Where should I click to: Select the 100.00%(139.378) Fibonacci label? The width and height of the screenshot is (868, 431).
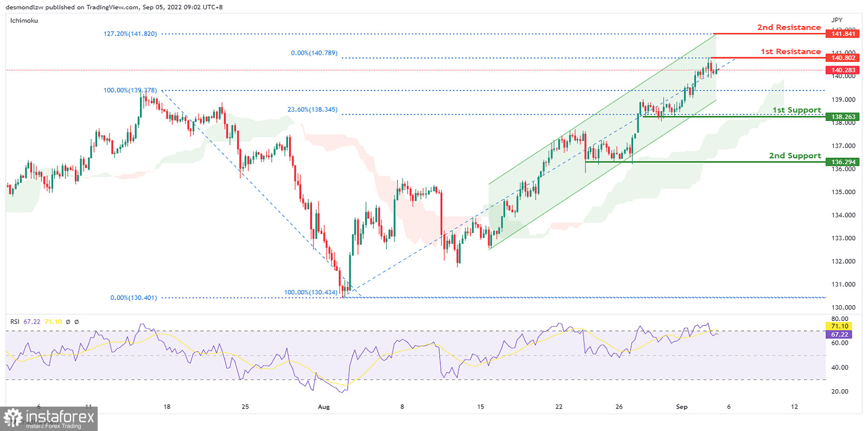coord(130,90)
